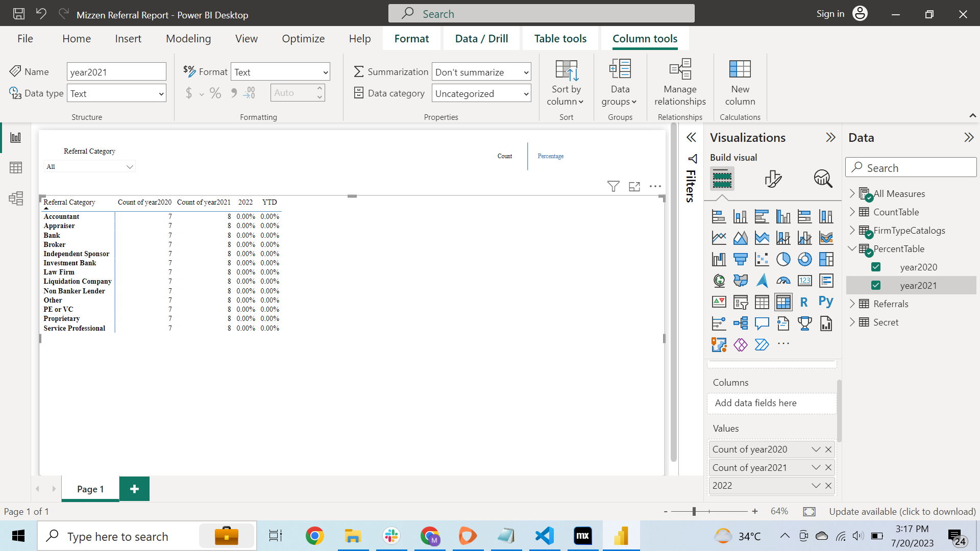Pick the funnel chart visual icon

point(740,259)
